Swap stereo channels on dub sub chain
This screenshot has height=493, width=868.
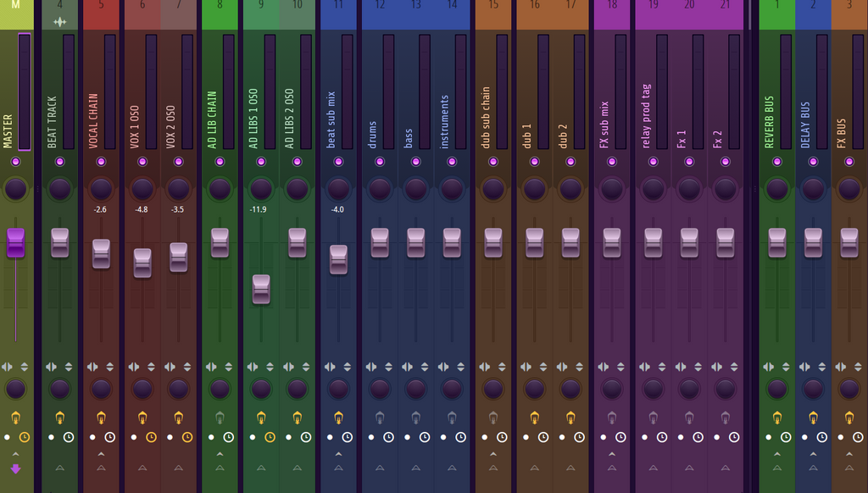(484, 367)
